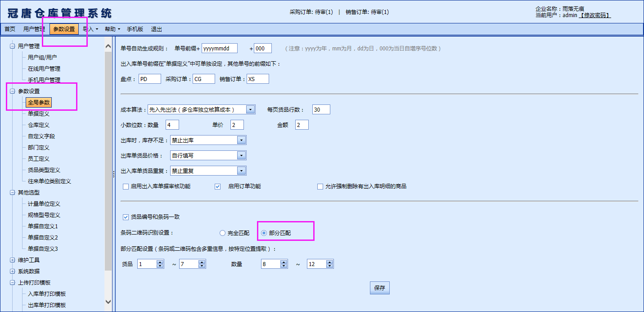This screenshot has width=644, height=312.
Task: Click the sidebar scroll-up arrow
Action: pyautogui.click(x=108, y=46)
